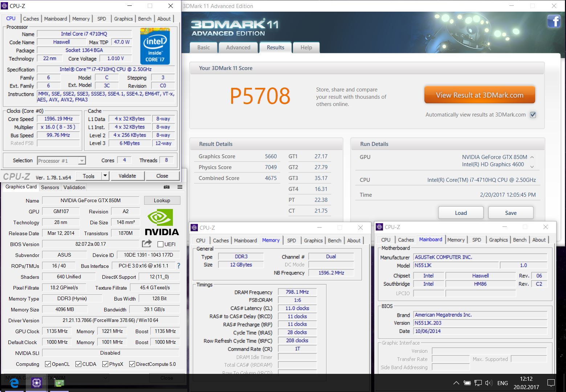Click the P5708 score text

click(x=260, y=96)
